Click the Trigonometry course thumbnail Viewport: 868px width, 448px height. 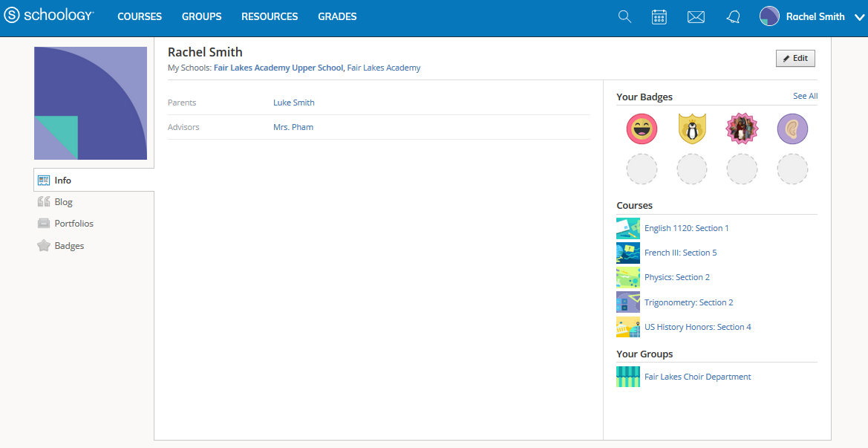tap(627, 302)
